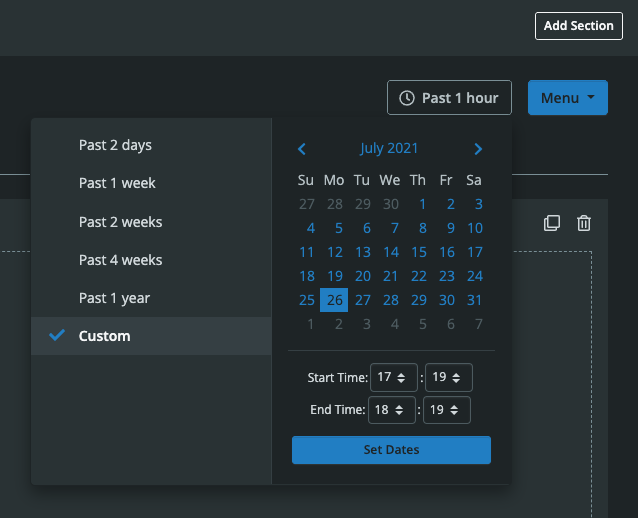Pick July 17 in the calendar
This screenshot has height=518, width=638.
coord(475,252)
